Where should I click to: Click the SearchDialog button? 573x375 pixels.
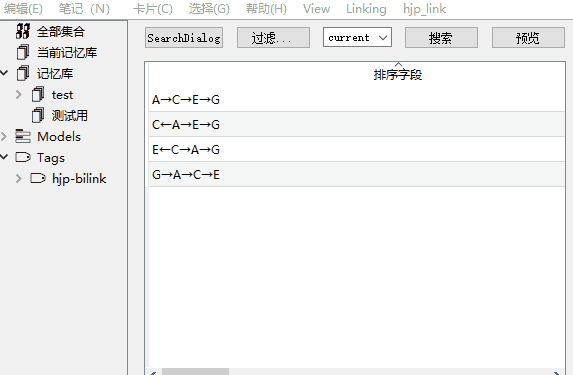184,37
